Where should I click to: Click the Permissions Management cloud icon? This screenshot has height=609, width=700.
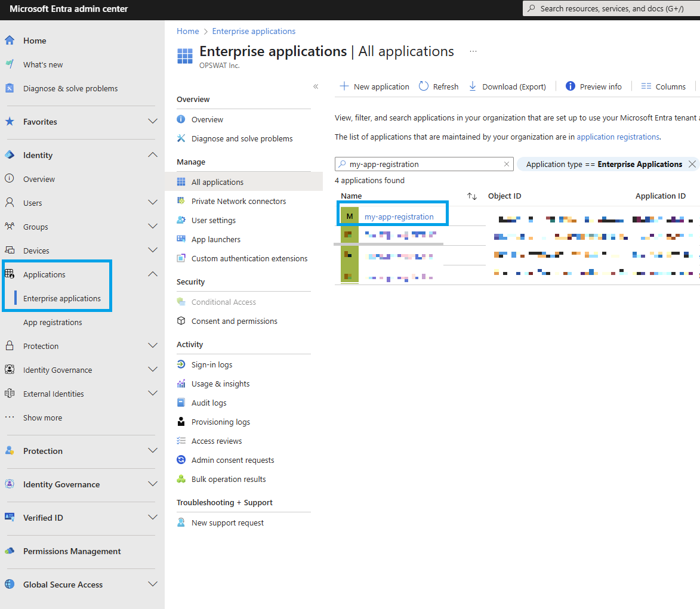(10, 551)
